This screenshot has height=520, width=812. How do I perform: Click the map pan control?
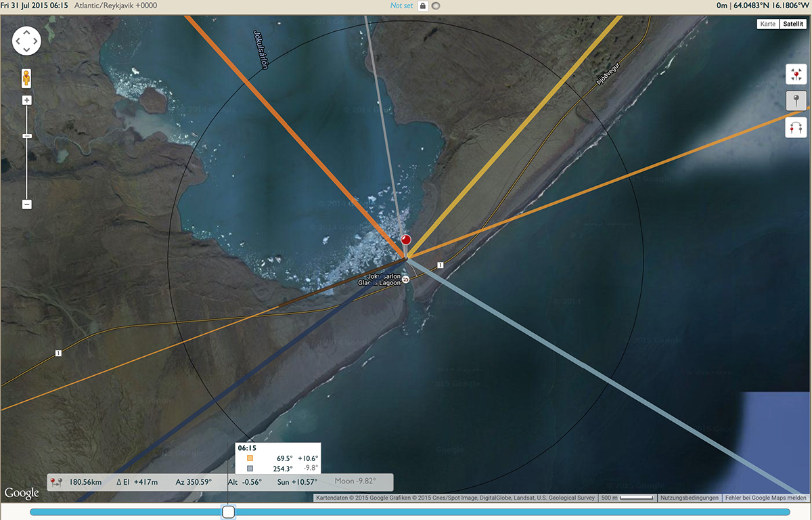pyautogui.click(x=26, y=41)
